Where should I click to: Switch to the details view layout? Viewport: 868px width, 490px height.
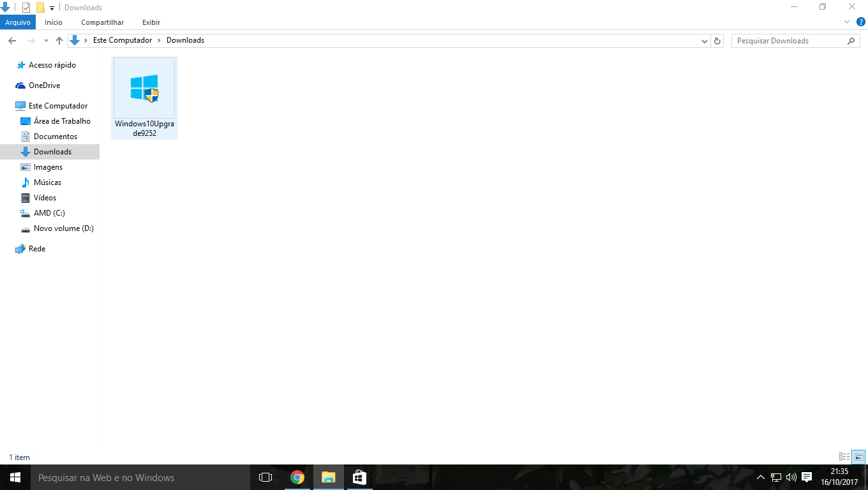point(844,457)
